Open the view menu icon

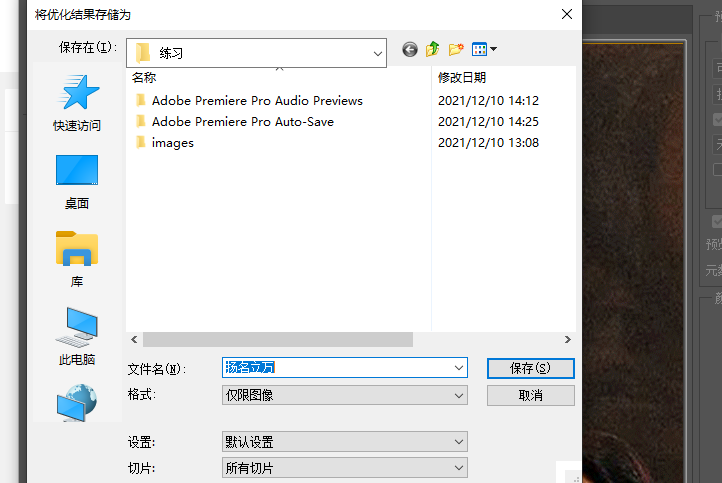pos(484,49)
